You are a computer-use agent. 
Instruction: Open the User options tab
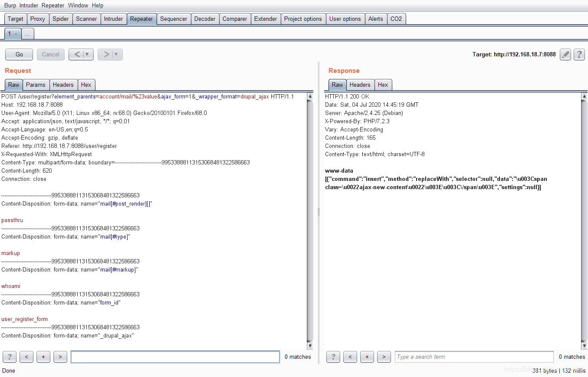pos(345,19)
